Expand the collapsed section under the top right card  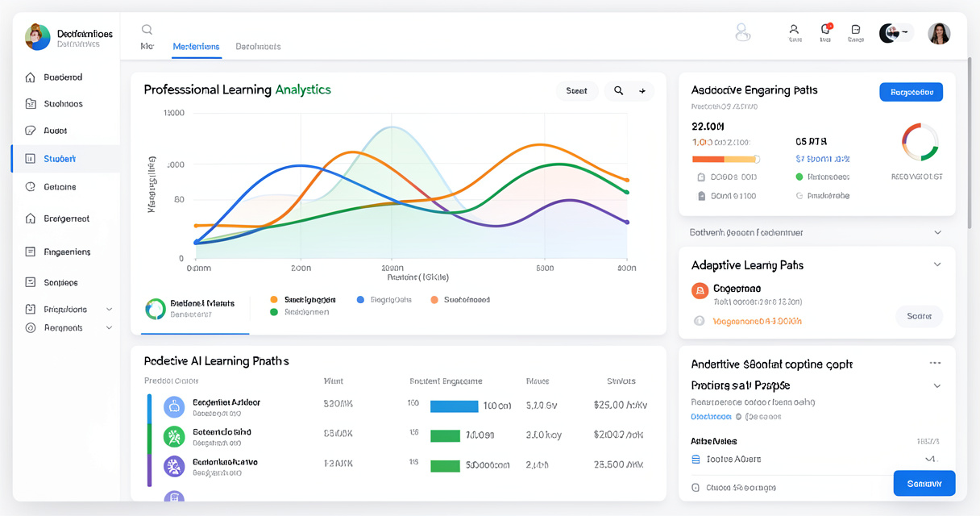[x=937, y=232]
